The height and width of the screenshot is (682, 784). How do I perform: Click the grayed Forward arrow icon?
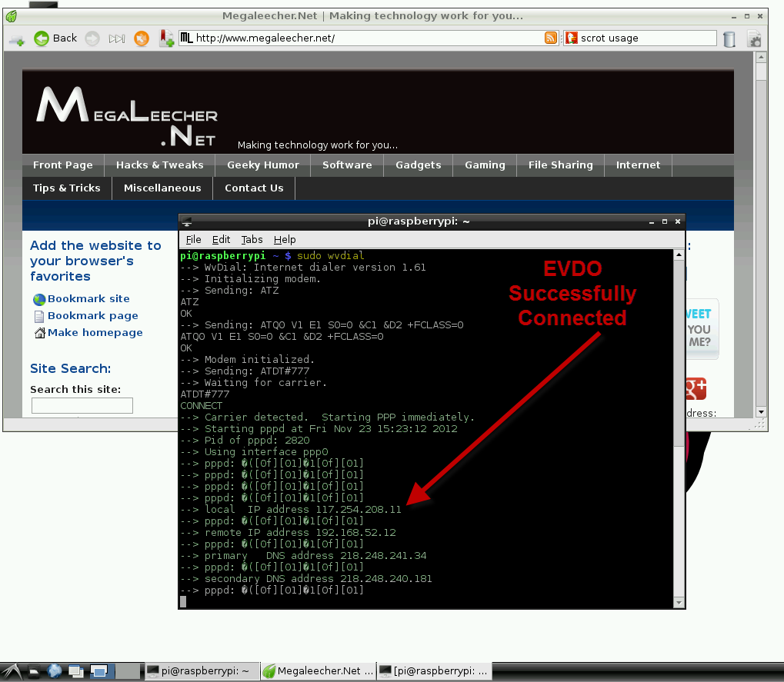[x=92, y=38]
